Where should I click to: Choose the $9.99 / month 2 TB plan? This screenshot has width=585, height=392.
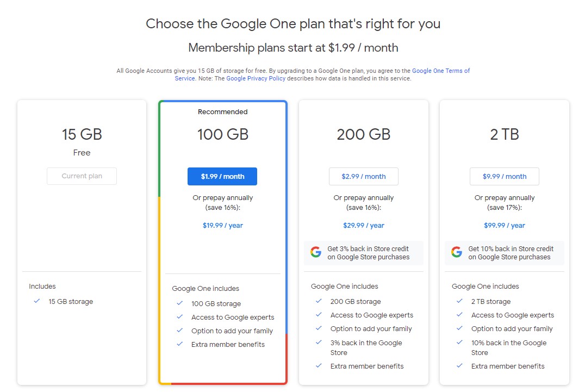[505, 176]
